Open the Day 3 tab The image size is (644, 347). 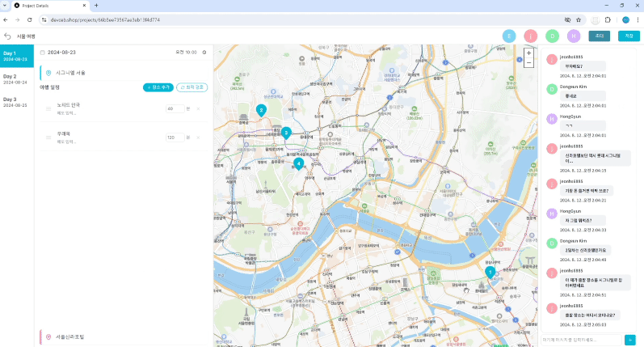(x=17, y=102)
